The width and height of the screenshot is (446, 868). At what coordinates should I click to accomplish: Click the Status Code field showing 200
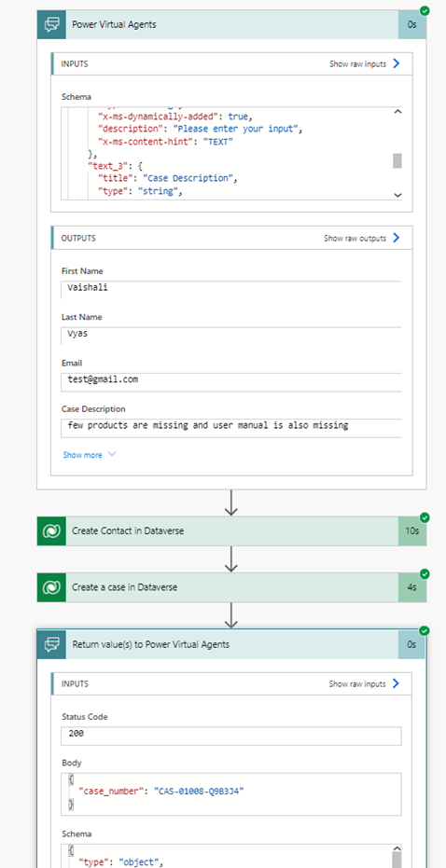click(x=231, y=736)
